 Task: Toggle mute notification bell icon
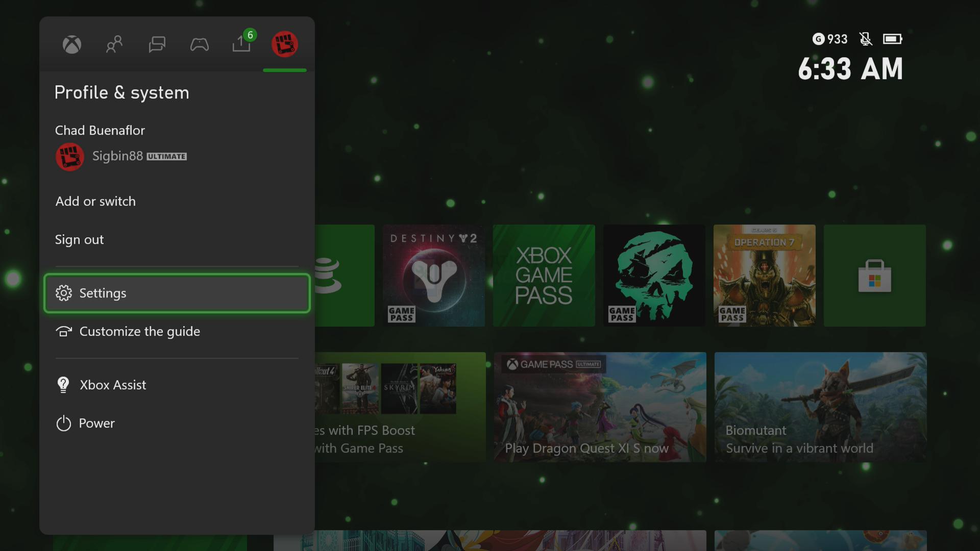coord(866,38)
